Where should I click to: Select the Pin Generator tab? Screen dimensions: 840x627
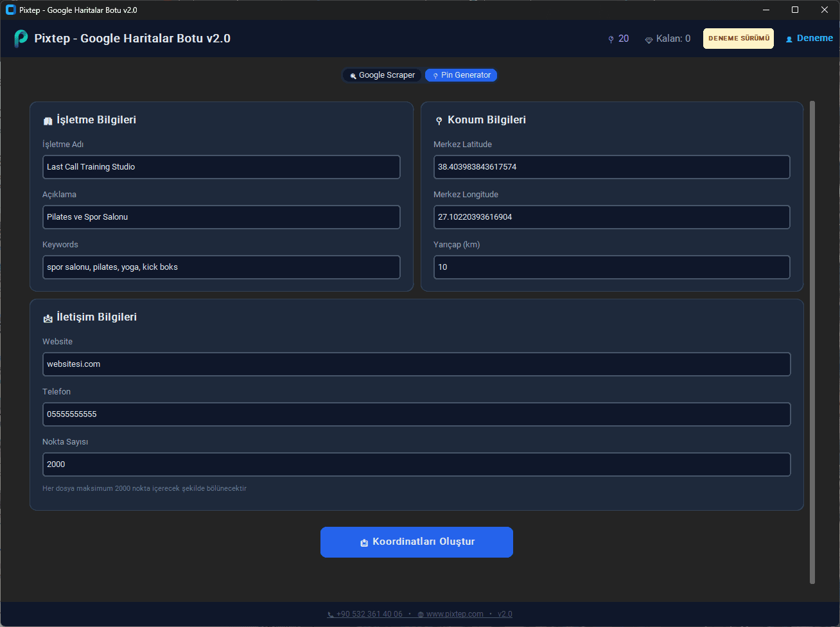click(x=461, y=75)
